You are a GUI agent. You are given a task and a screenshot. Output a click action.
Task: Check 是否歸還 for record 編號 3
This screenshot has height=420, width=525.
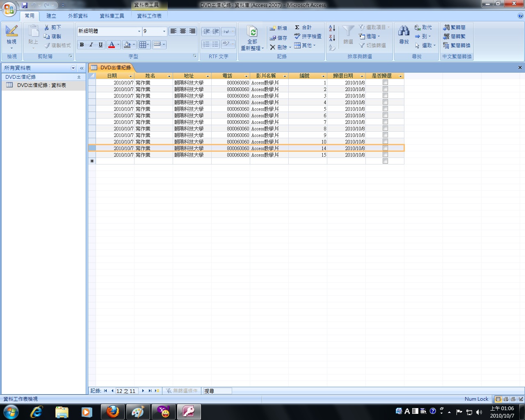pos(385,96)
